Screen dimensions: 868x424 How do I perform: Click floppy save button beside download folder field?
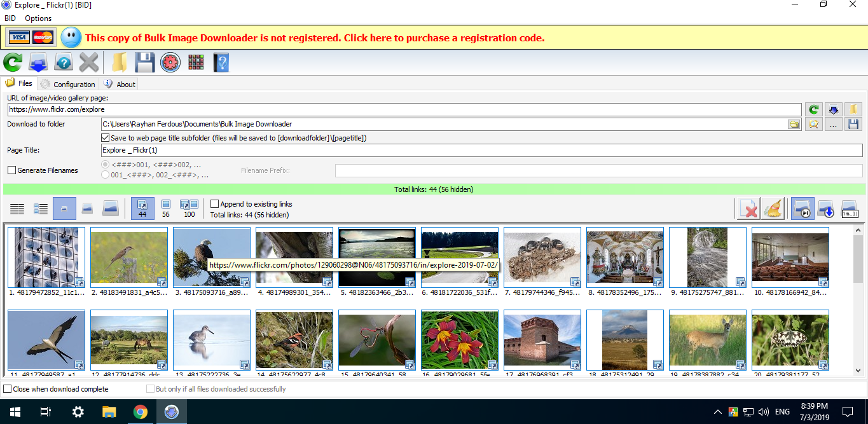853,125
